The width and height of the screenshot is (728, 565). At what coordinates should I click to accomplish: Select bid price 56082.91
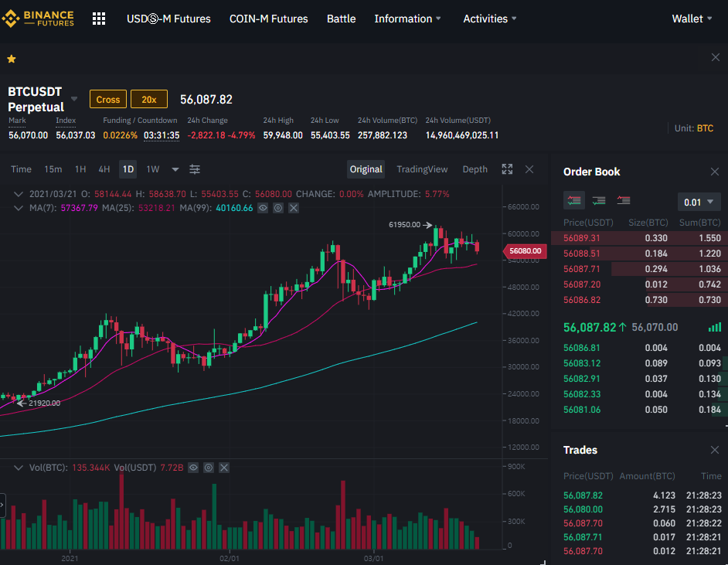tap(581, 379)
